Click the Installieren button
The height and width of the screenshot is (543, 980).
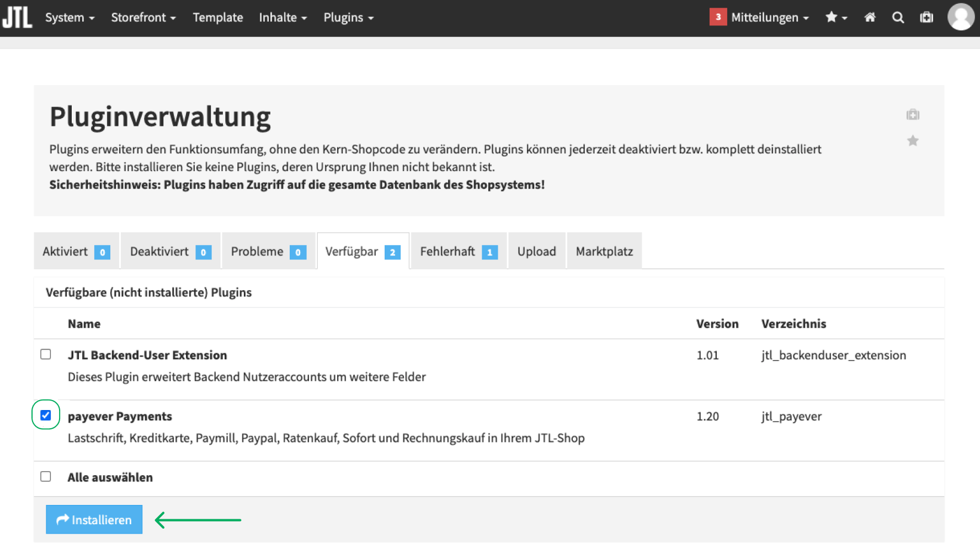[x=94, y=519]
